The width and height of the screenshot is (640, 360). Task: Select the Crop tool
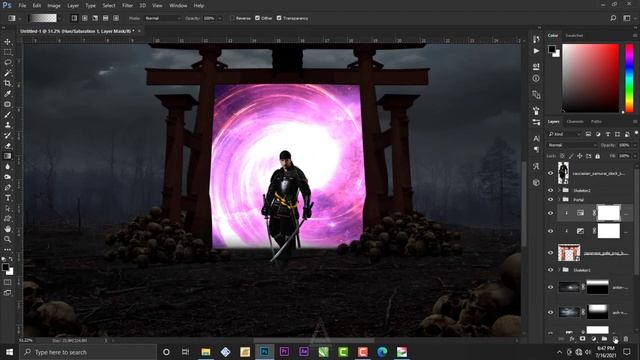tap(7, 83)
